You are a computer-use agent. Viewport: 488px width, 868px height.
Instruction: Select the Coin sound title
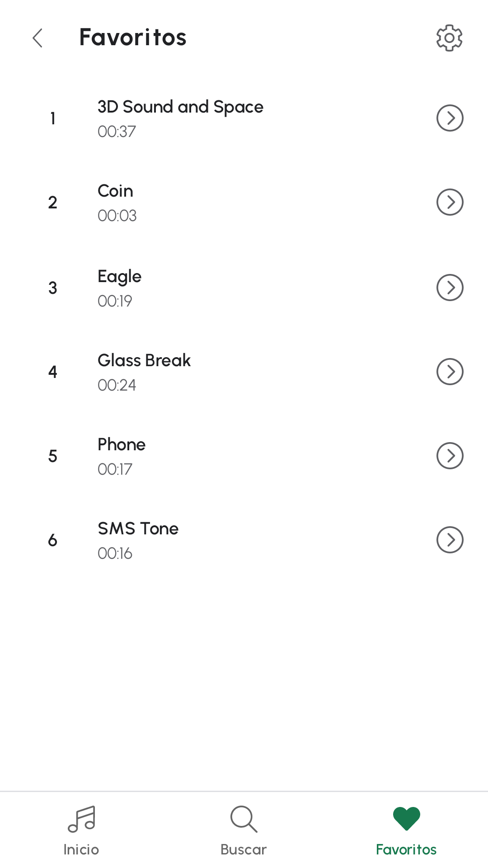coord(116,191)
